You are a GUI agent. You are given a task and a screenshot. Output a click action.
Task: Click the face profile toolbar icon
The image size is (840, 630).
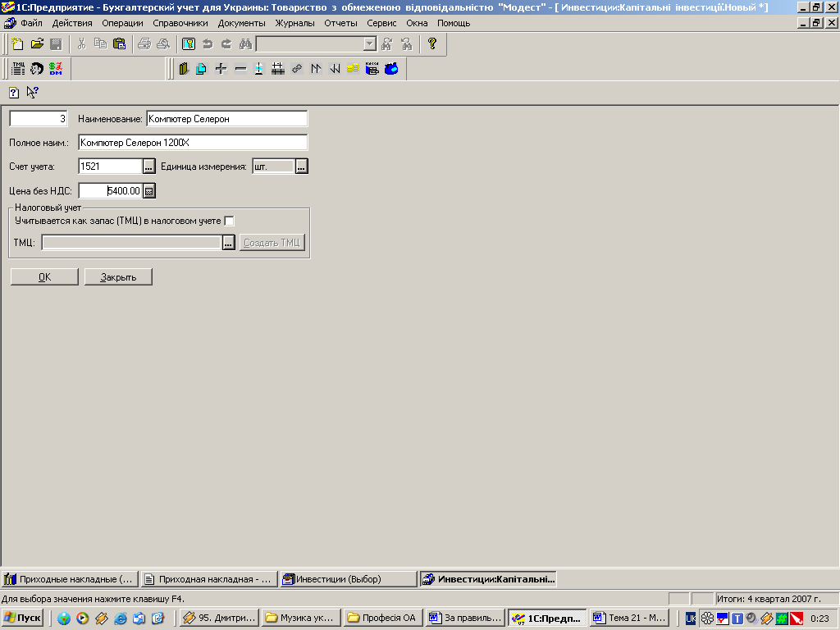tap(36, 69)
